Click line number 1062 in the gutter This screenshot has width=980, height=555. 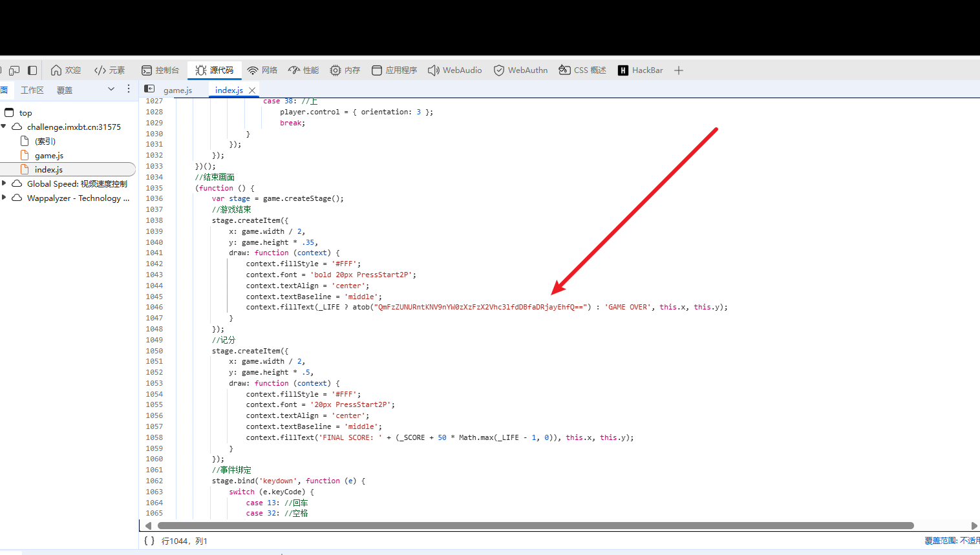click(x=154, y=481)
